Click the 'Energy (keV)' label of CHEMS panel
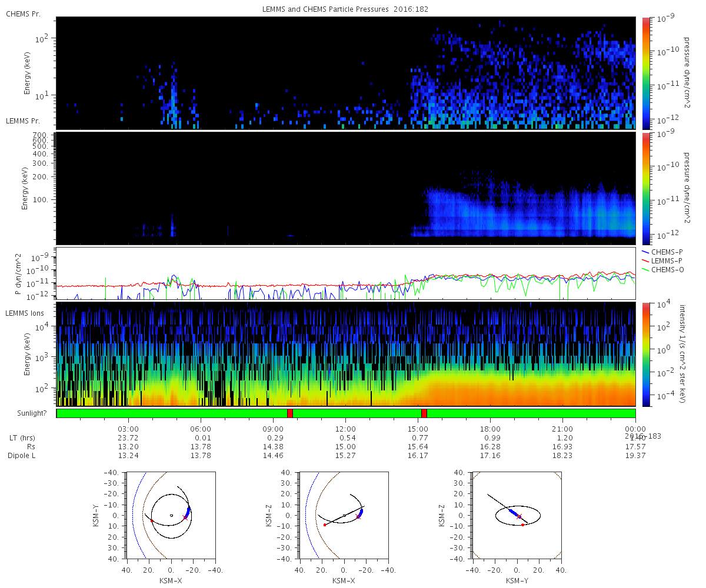This screenshot has width=706, height=588. (27, 73)
